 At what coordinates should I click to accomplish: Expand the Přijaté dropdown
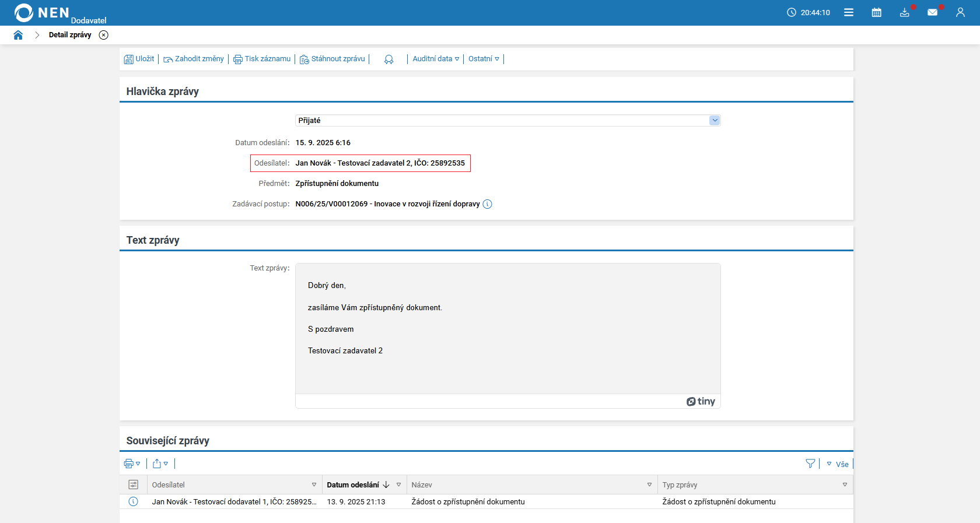[715, 121]
